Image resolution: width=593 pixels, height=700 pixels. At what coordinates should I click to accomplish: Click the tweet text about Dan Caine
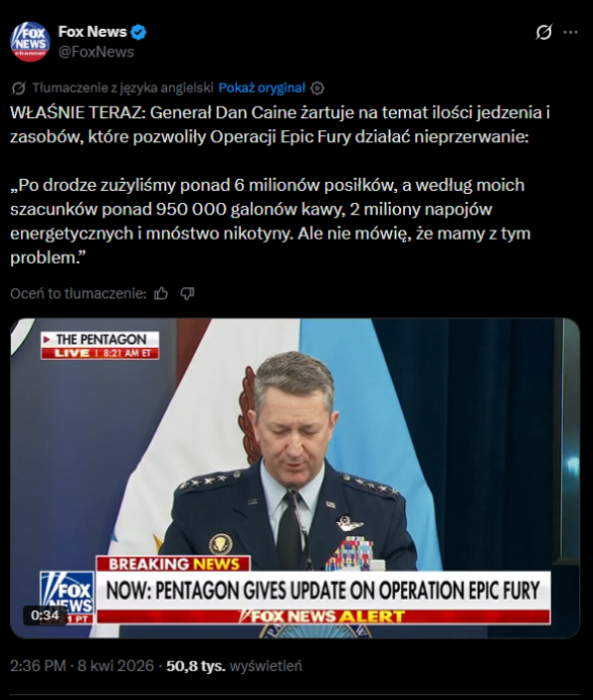pyautogui.click(x=280, y=185)
